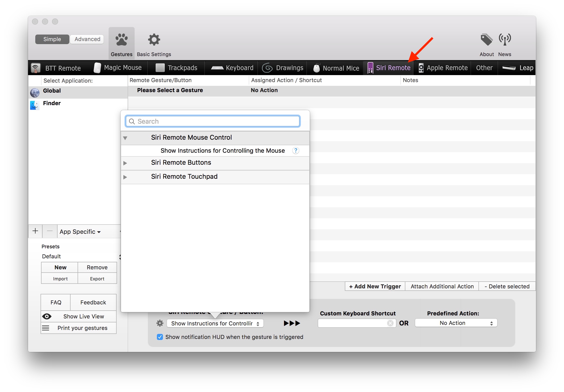The width and height of the screenshot is (564, 392).
Task: Uncheck Show notification HUD checkbox
Action: 160,337
